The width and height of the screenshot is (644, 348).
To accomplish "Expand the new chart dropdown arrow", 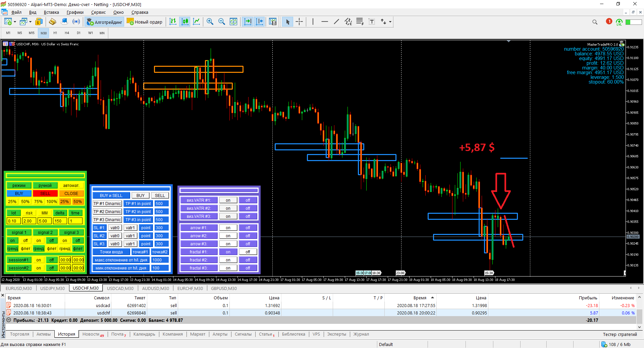I will click(15, 22).
